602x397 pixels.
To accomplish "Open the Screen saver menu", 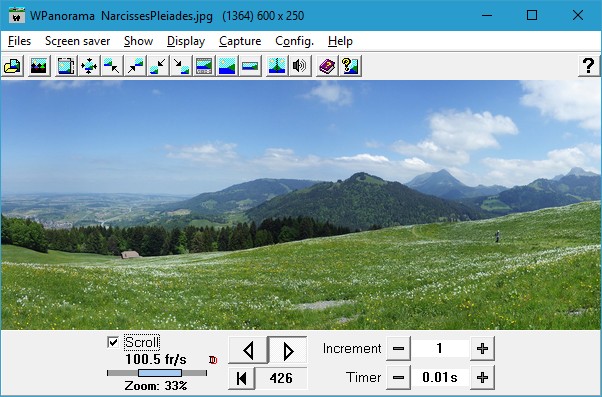I will [x=78, y=41].
